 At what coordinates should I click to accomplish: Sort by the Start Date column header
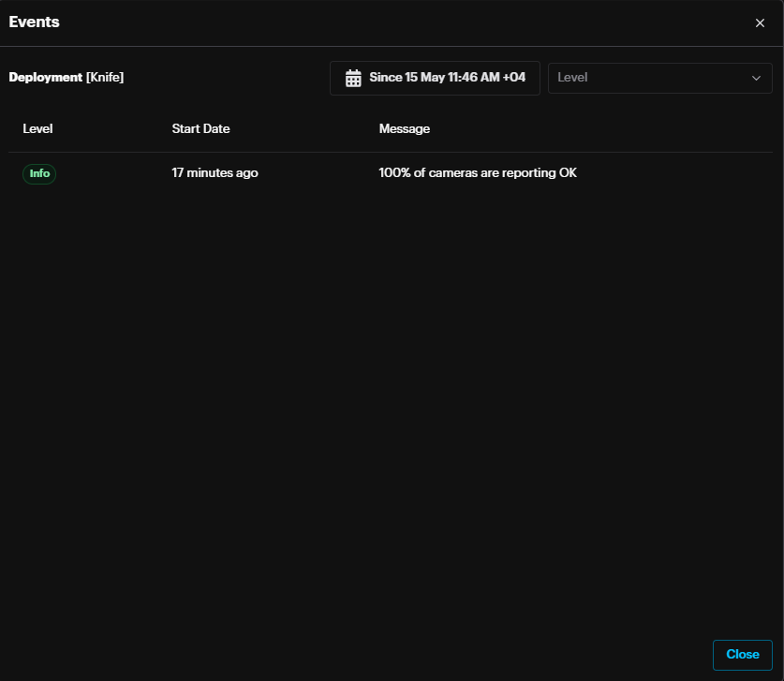[x=200, y=128]
